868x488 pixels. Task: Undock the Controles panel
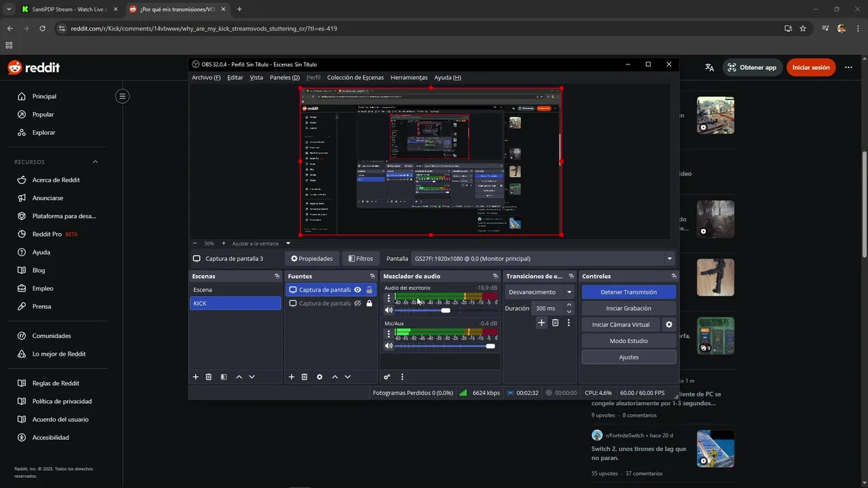coord(673,276)
